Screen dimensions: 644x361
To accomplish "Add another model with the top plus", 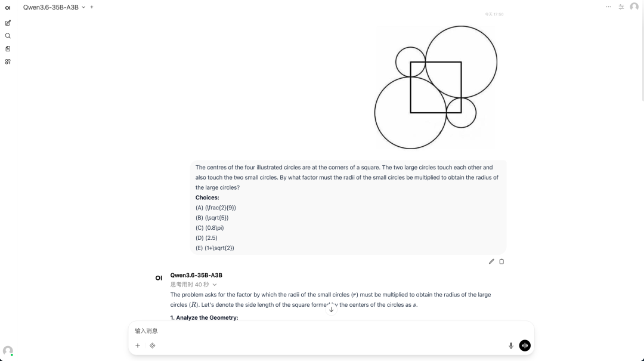I will pyautogui.click(x=92, y=7).
